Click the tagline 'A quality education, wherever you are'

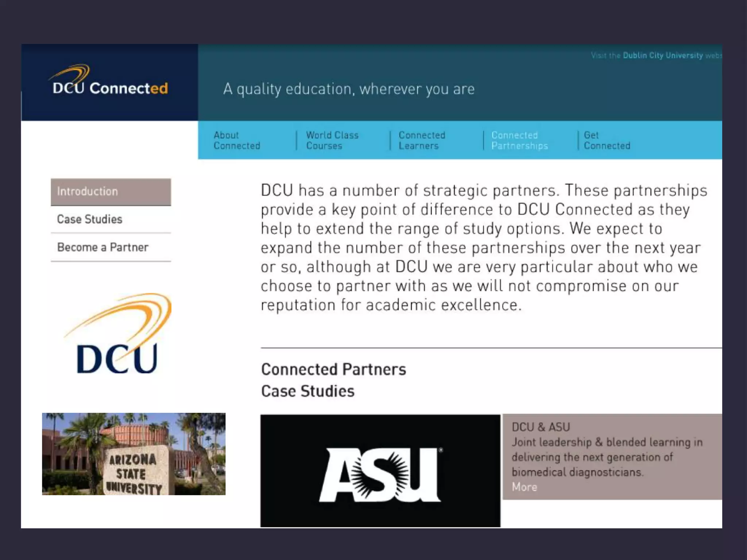coord(349,89)
